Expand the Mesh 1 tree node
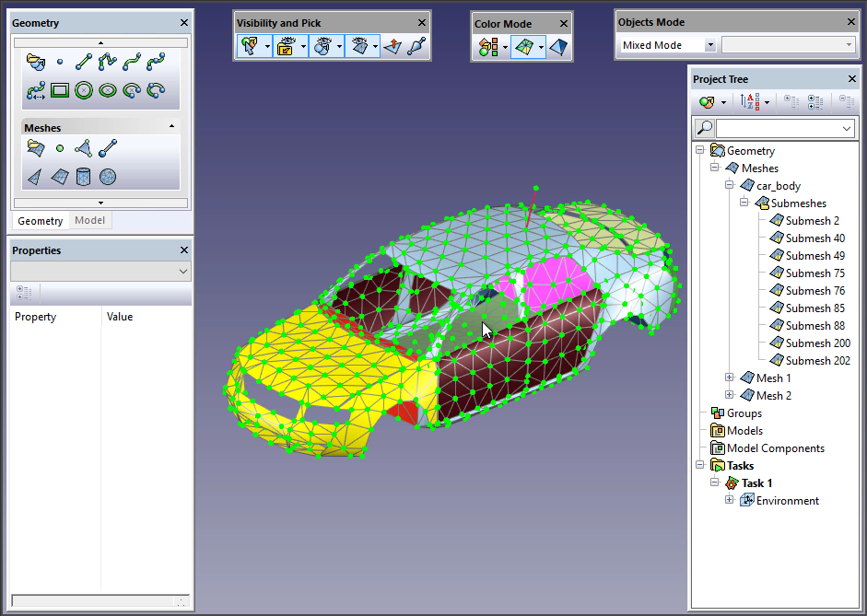The image size is (867, 616). click(730, 378)
